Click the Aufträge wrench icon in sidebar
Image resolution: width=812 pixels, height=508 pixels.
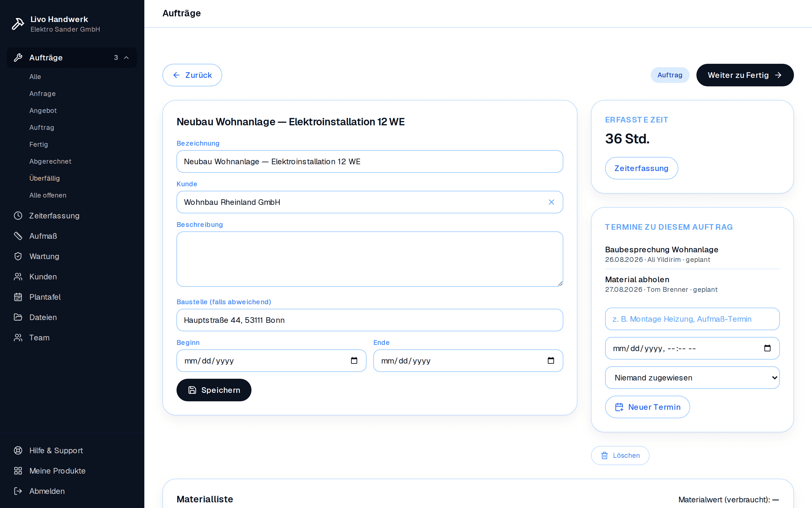pos(18,58)
